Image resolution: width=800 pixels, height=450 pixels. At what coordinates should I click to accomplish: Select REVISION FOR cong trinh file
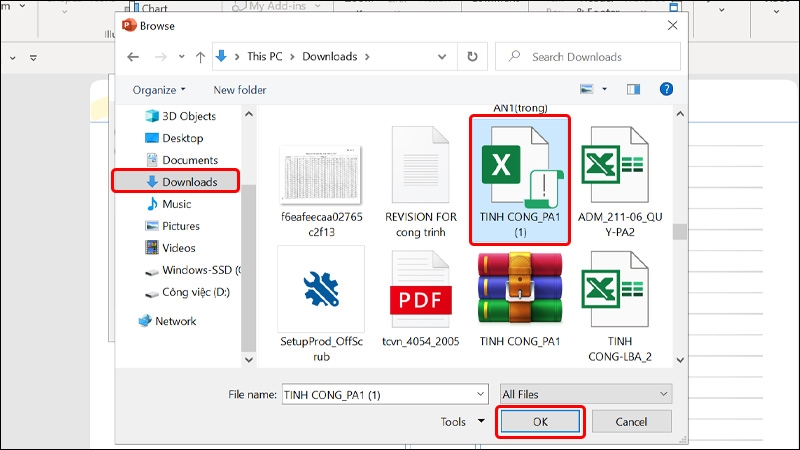(x=421, y=184)
